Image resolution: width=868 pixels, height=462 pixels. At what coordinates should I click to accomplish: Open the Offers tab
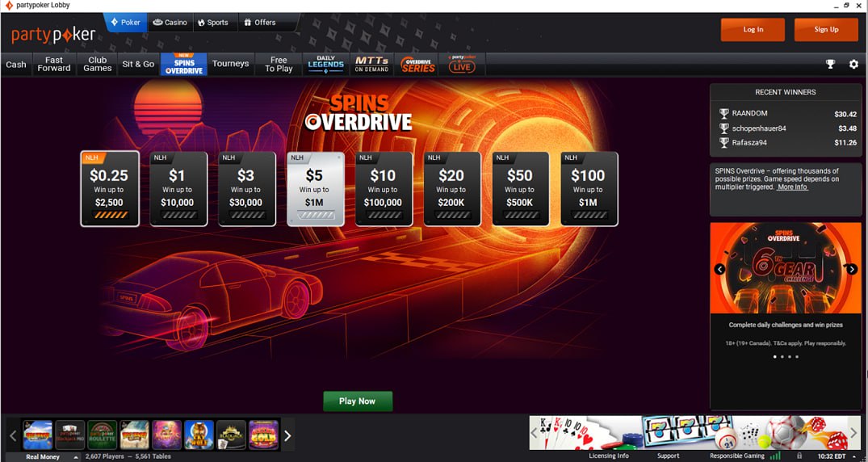tap(260, 23)
